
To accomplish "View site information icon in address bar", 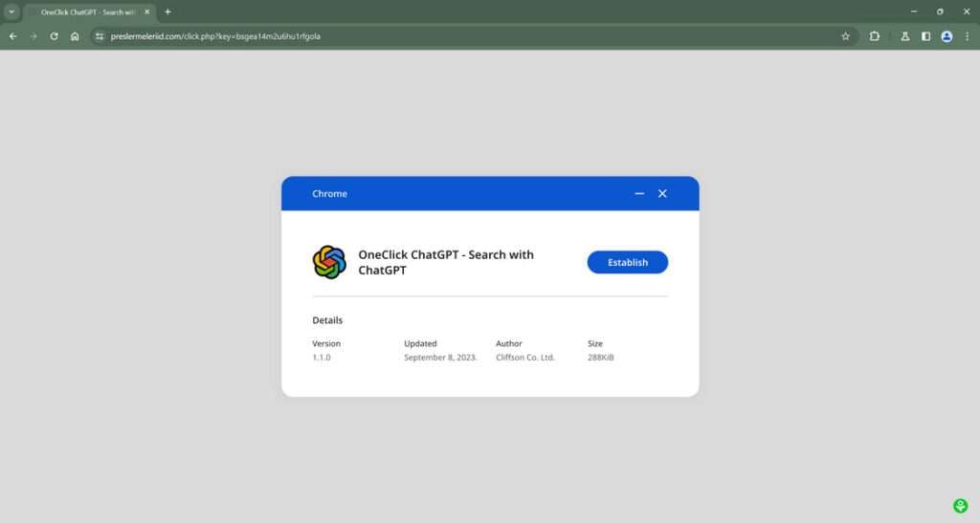I will (100, 36).
